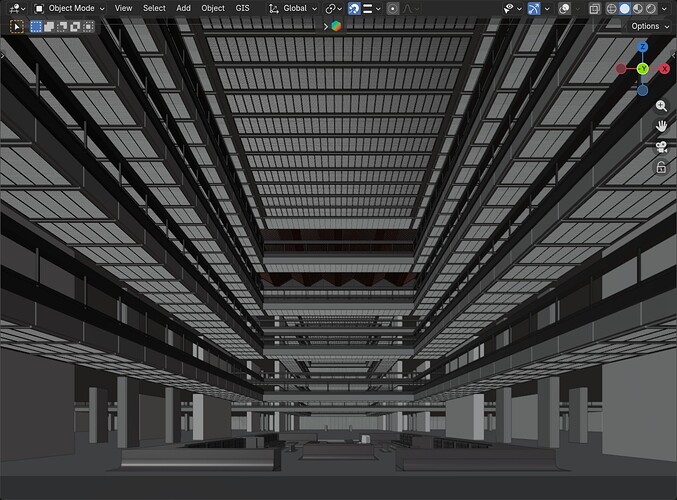Open the Add menu
677x500 pixels.
coord(183,8)
